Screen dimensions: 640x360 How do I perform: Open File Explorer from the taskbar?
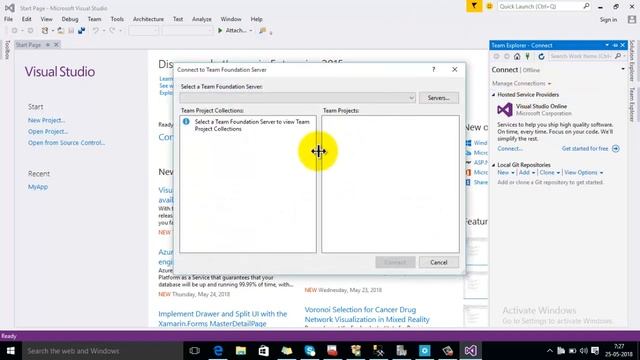click(241, 351)
